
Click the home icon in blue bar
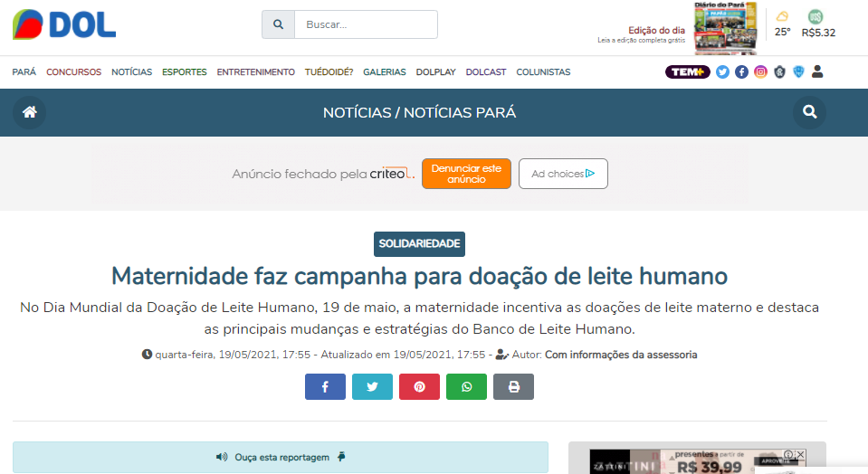[x=30, y=112]
